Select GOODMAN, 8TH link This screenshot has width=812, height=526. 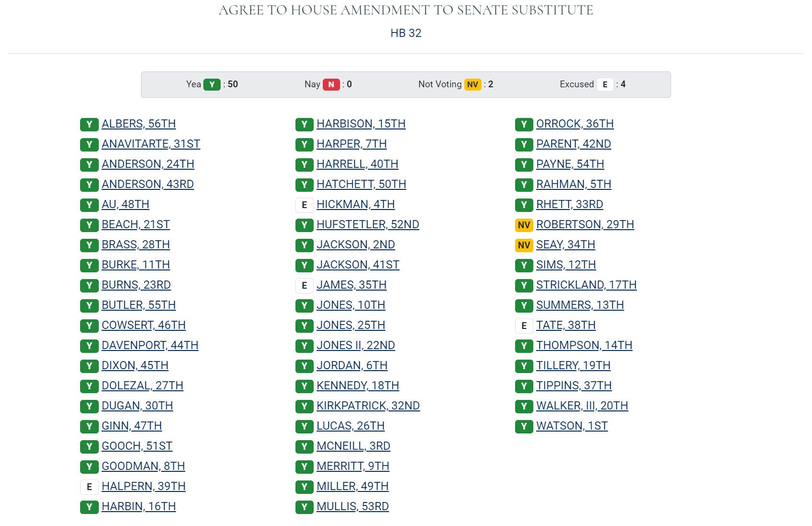[143, 466]
